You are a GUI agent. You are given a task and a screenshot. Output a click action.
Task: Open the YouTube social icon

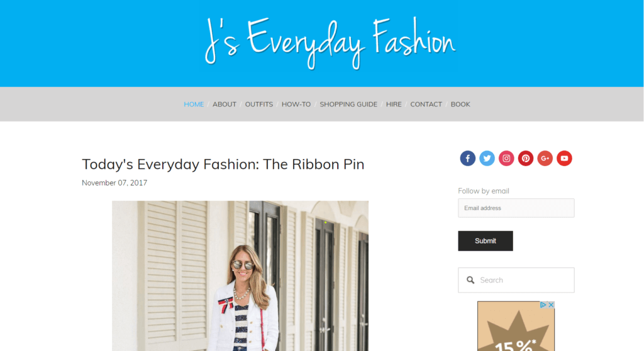tap(564, 159)
